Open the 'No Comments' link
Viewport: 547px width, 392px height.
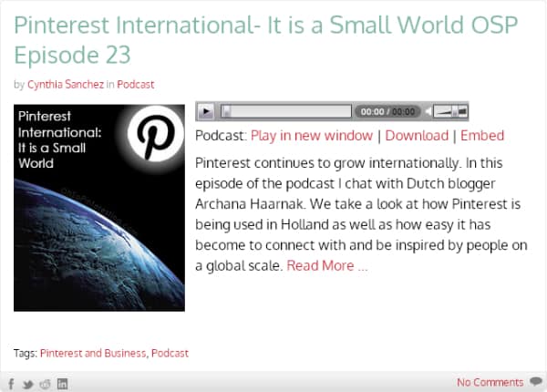490,383
